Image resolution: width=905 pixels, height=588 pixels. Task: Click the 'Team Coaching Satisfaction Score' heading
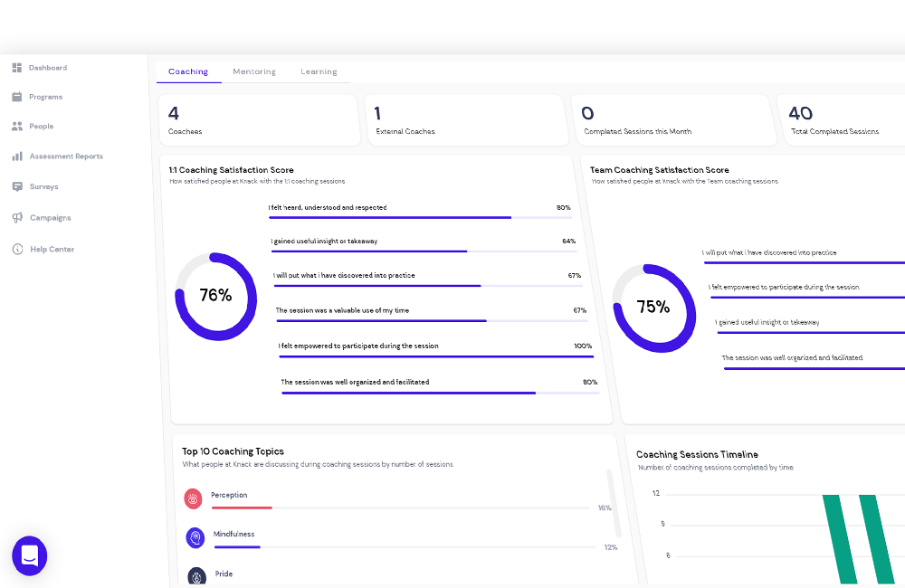(659, 170)
